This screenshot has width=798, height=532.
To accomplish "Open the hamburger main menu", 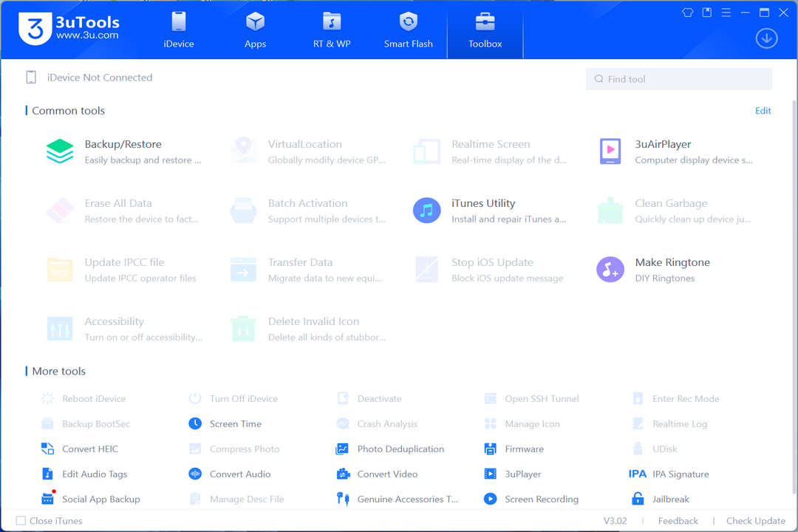I will point(726,13).
